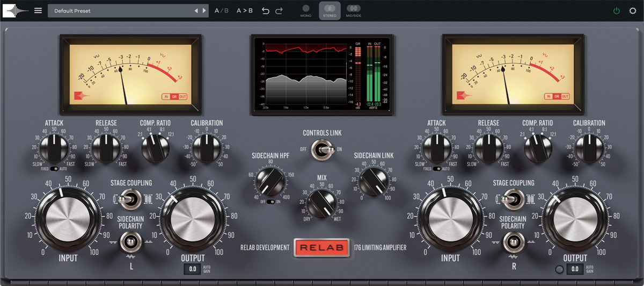Enable right channel AUTO GAIN button
The image size is (644, 286).
pos(560,269)
